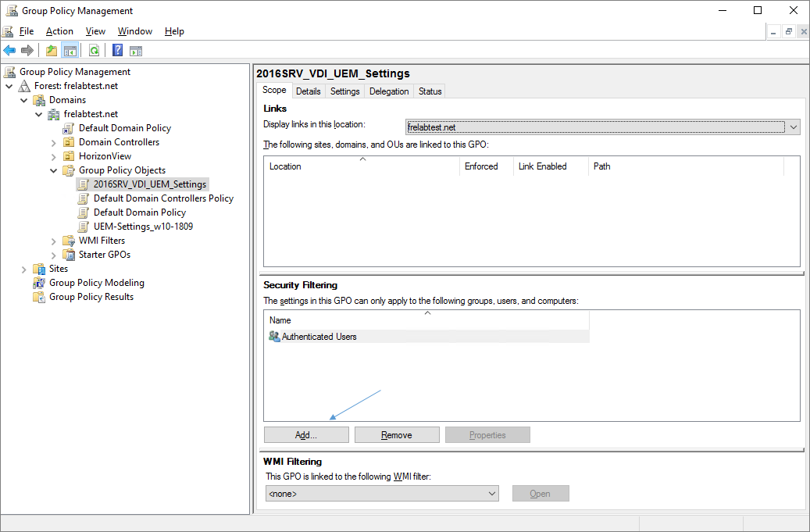This screenshot has width=810, height=532.
Task: Switch to the Delegation tab
Action: pos(389,91)
